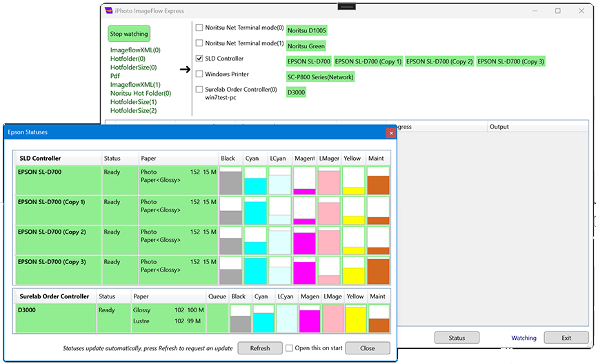Click the Exit button

(566, 338)
